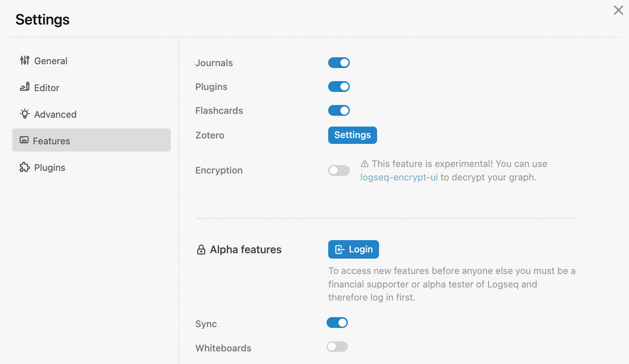Enable Whiteboards

pyautogui.click(x=337, y=346)
